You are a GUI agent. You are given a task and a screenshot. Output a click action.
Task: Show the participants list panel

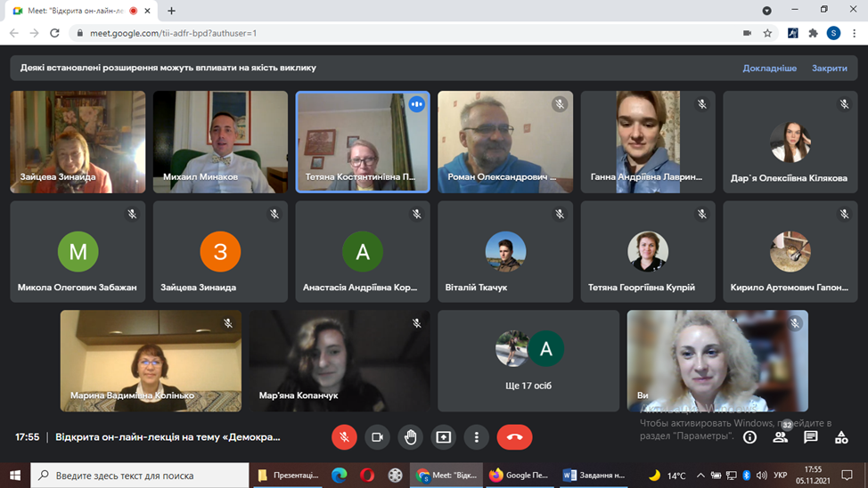(781, 437)
